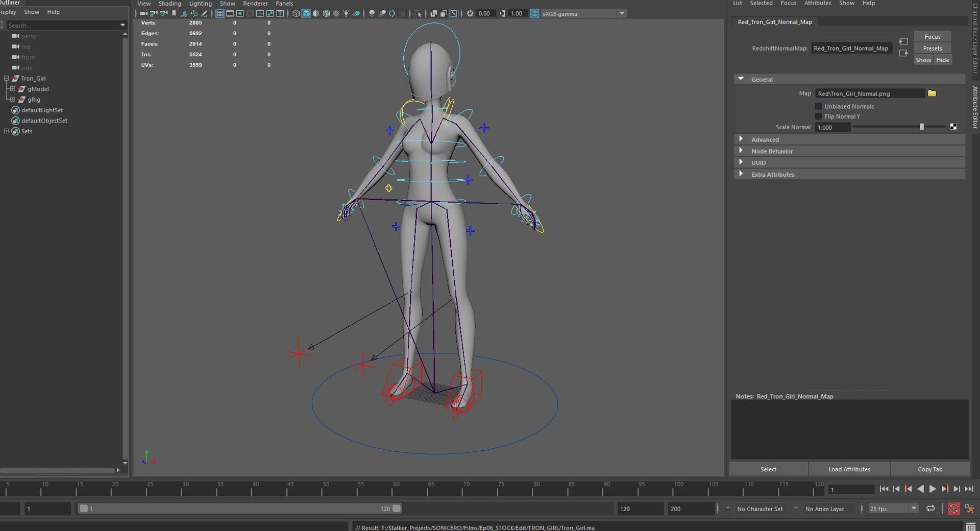
Task: Click the gamma icon beside 1.00
Action: (502, 13)
